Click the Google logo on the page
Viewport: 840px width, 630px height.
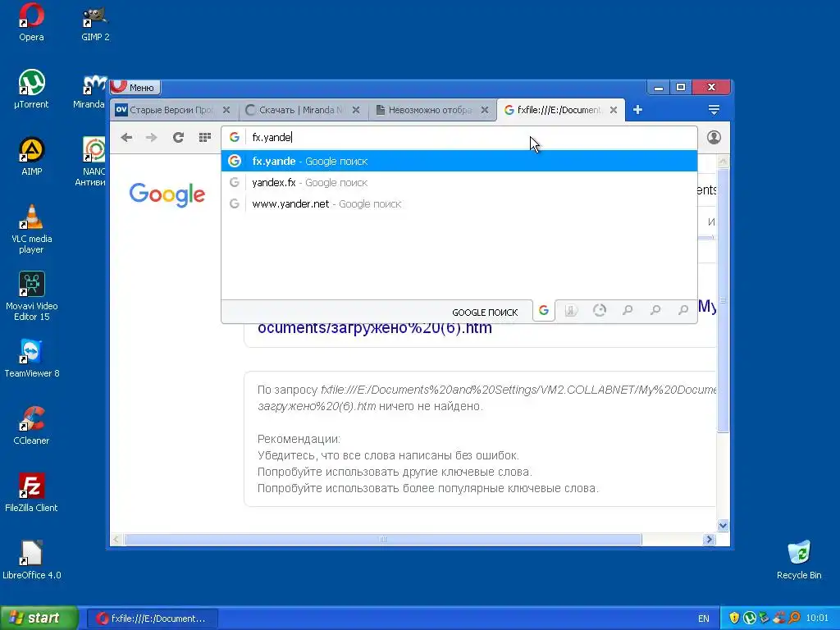coord(167,194)
